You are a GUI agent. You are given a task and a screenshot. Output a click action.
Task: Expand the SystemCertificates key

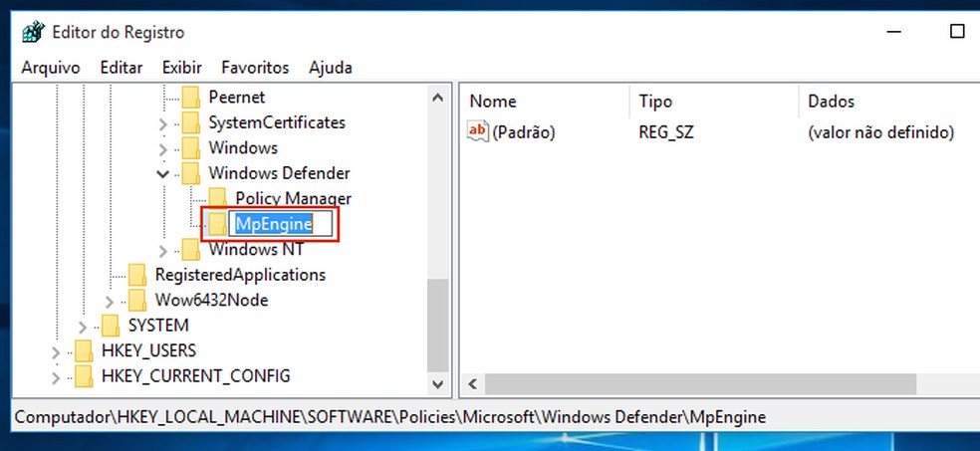point(163,123)
